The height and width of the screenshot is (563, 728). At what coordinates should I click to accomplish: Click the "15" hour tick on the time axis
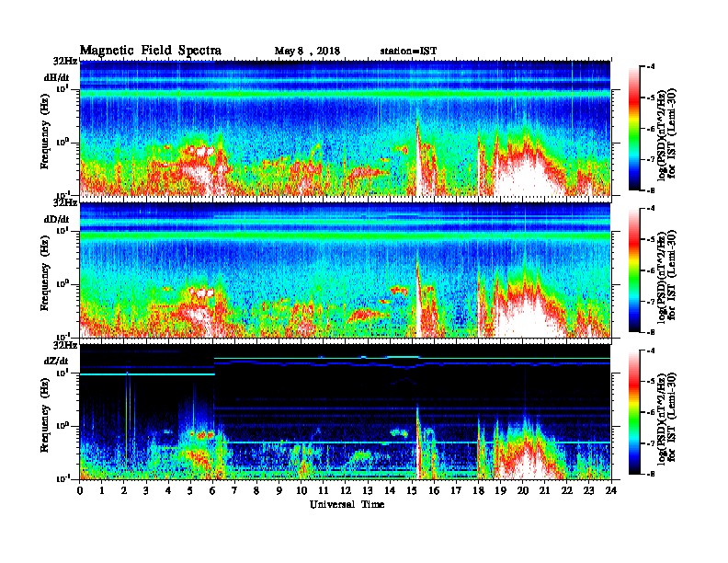(x=412, y=491)
